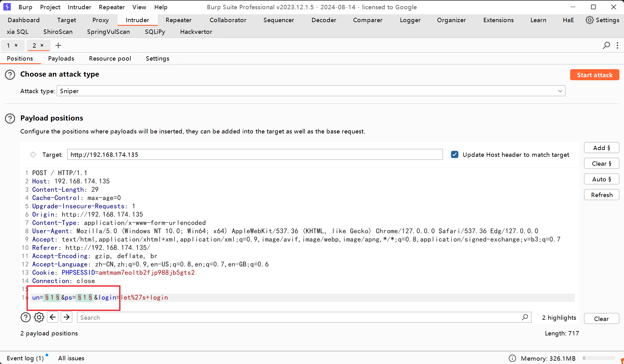
Task: Open the xia SQL extension tab
Action: (18, 32)
